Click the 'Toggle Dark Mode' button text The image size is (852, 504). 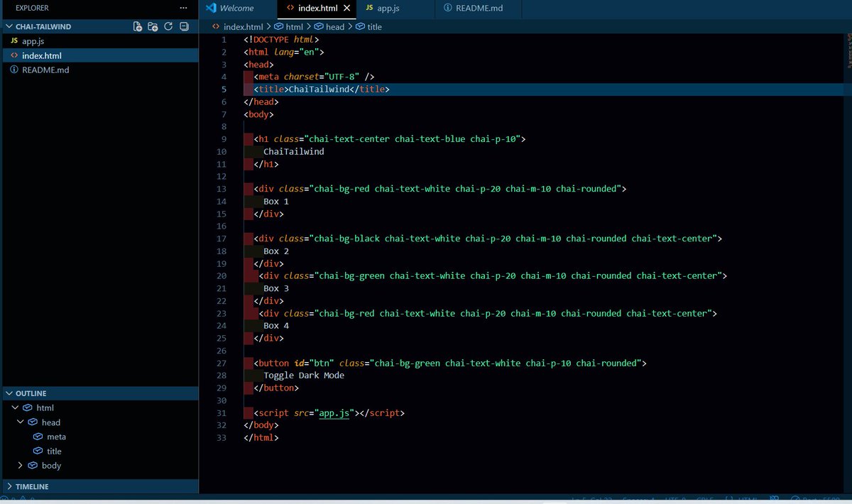(x=304, y=375)
